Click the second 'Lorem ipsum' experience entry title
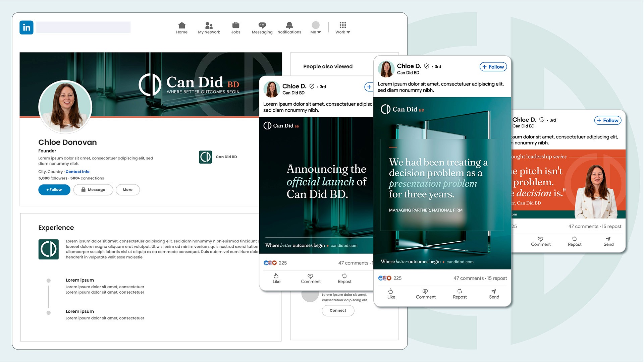 80,311
